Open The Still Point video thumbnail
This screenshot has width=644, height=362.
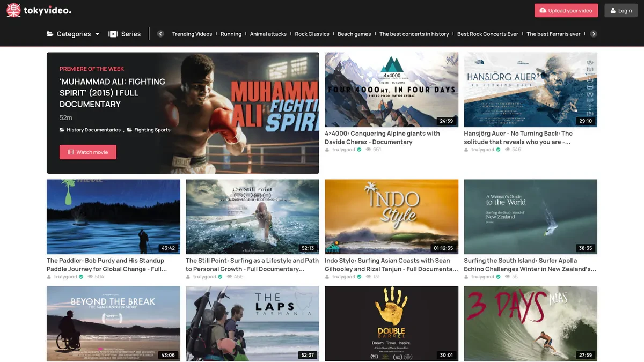tap(252, 217)
